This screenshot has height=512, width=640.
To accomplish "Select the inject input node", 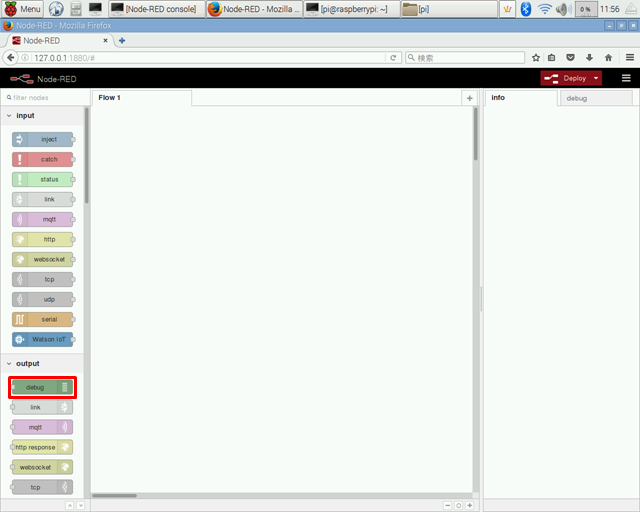I will click(42, 140).
